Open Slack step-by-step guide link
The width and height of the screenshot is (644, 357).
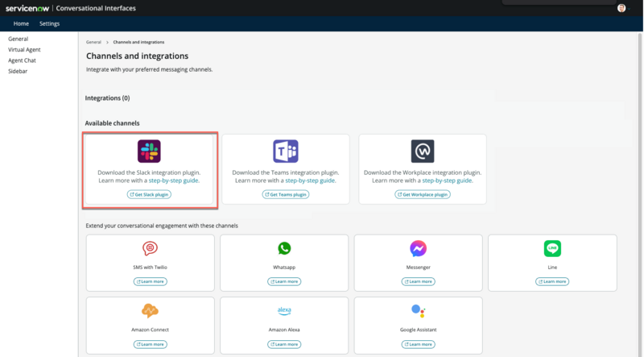pyautogui.click(x=174, y=181)
